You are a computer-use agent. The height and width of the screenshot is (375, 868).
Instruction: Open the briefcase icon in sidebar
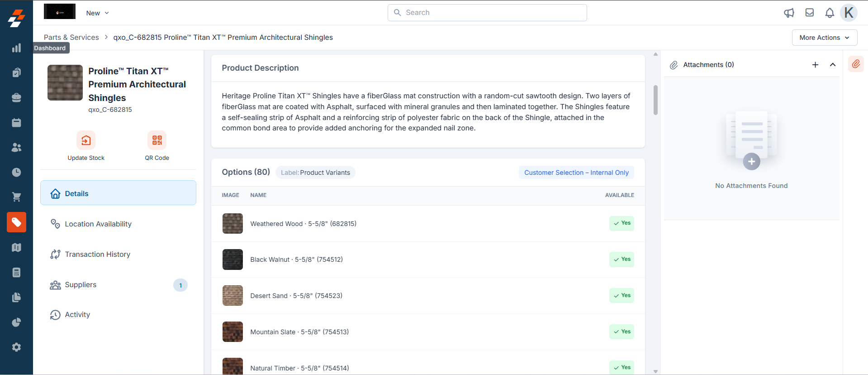(16, 98)
